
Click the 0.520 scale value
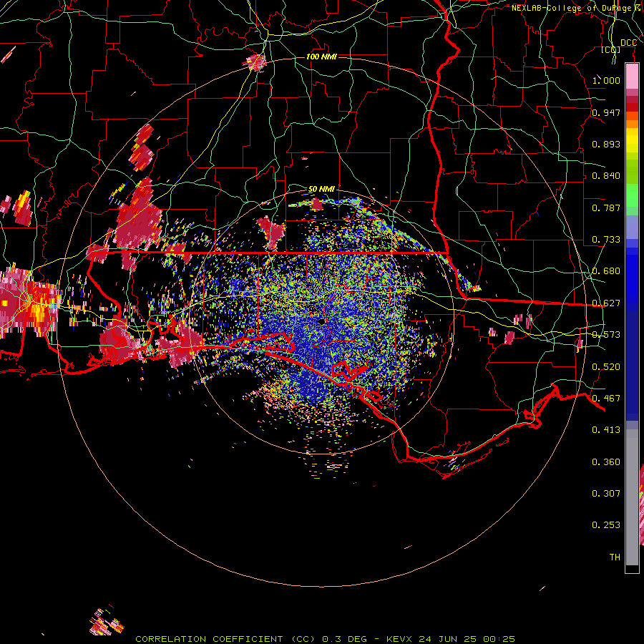point(606,367)
